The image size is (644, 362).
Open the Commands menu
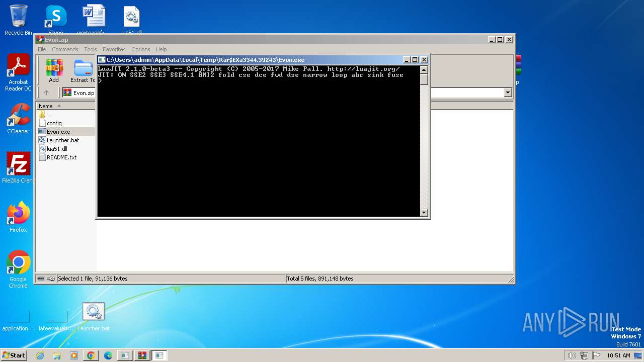tap(65, 49)
